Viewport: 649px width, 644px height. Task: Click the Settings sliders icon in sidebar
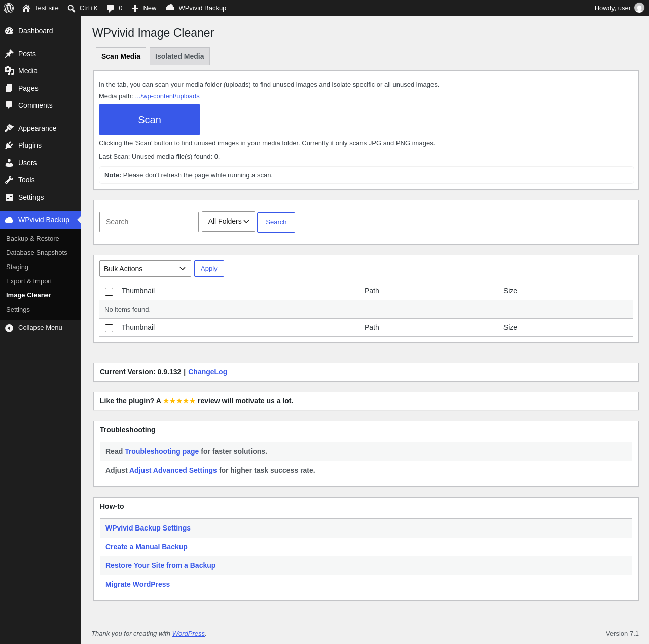click(9, 197)
